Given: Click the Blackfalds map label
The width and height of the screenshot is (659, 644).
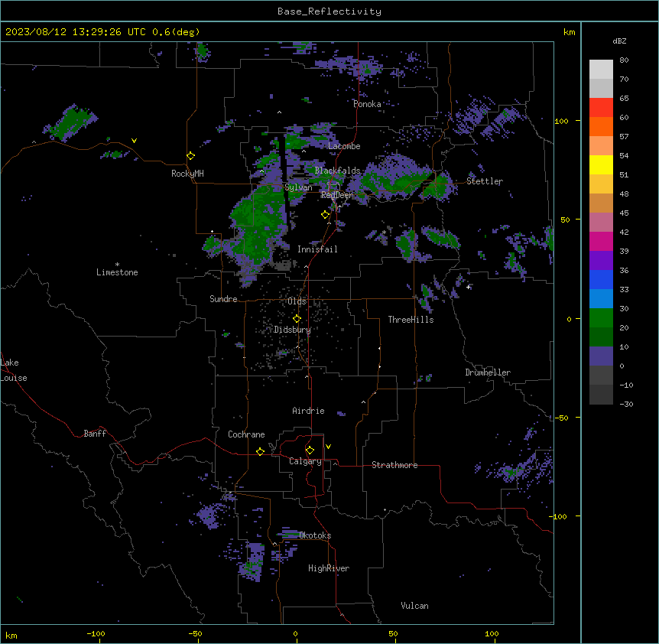Looking at the screenshot, I should point(337,171).
